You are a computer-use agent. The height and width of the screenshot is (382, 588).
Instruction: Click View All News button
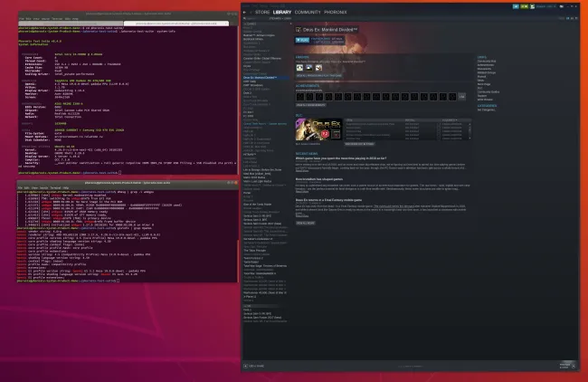[306, 224]
